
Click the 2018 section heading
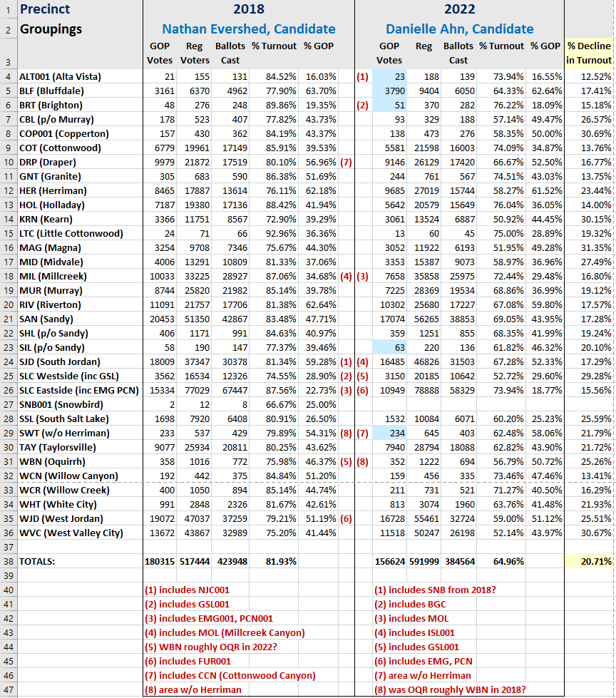(x=248, y=9)
